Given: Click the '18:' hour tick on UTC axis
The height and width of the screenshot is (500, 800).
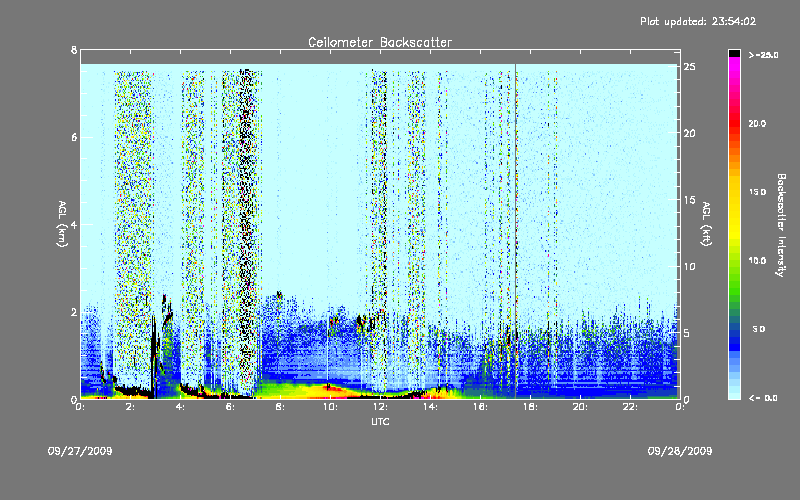Looking at the screenshot, I should (x=530, y=407).
